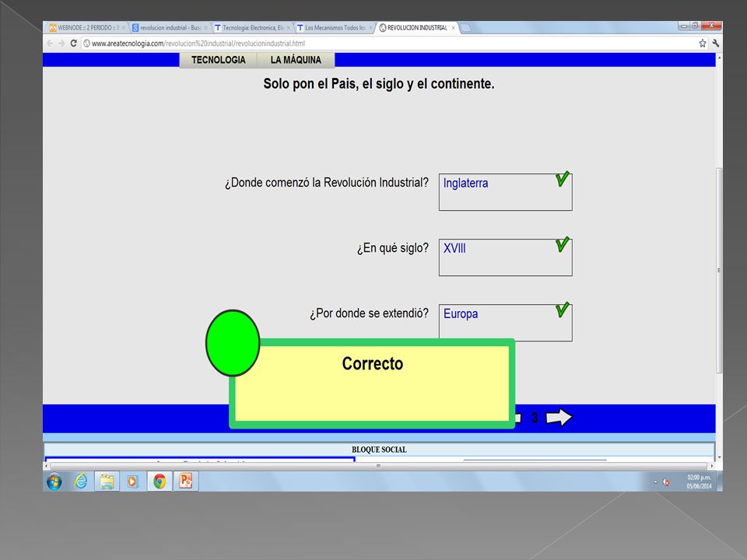Minimize the Chrome window
The height and width of the screenshot is (560, 747).
click(684, 26)
